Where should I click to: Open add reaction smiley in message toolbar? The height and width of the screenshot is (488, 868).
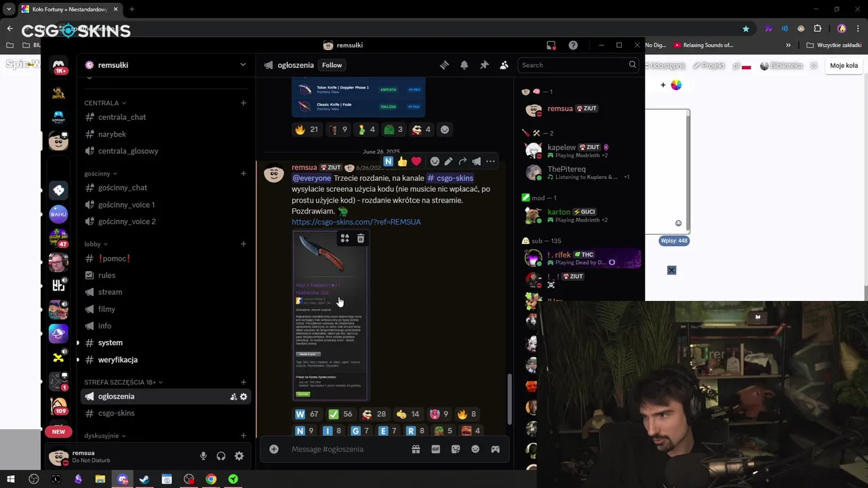pos(435,161)
